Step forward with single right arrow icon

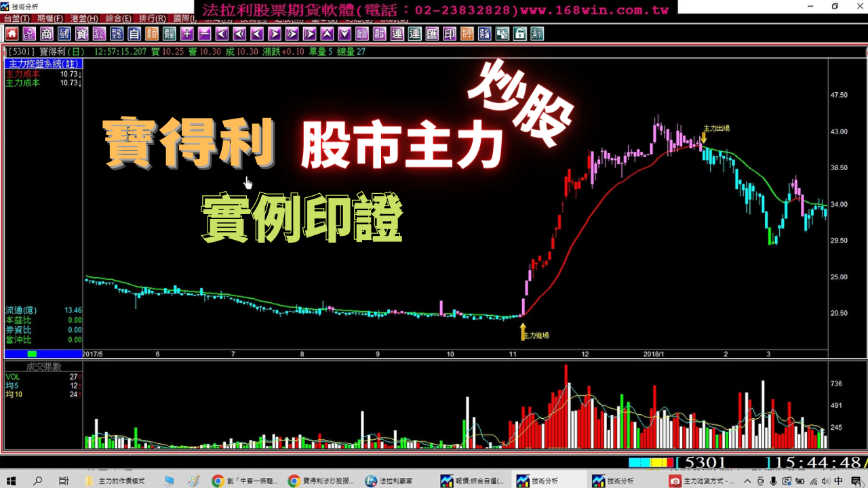point(275,34)
